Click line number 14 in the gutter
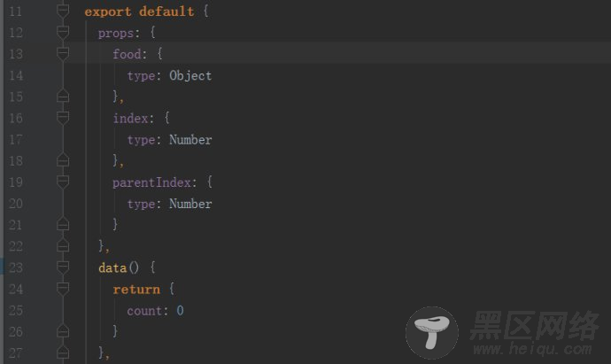The width and height of the screenshot is (611, 364). 16,75
